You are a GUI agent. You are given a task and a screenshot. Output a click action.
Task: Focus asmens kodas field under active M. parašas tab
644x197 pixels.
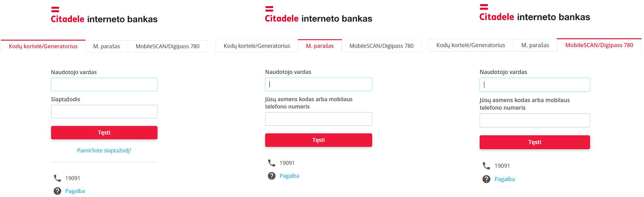318,119
